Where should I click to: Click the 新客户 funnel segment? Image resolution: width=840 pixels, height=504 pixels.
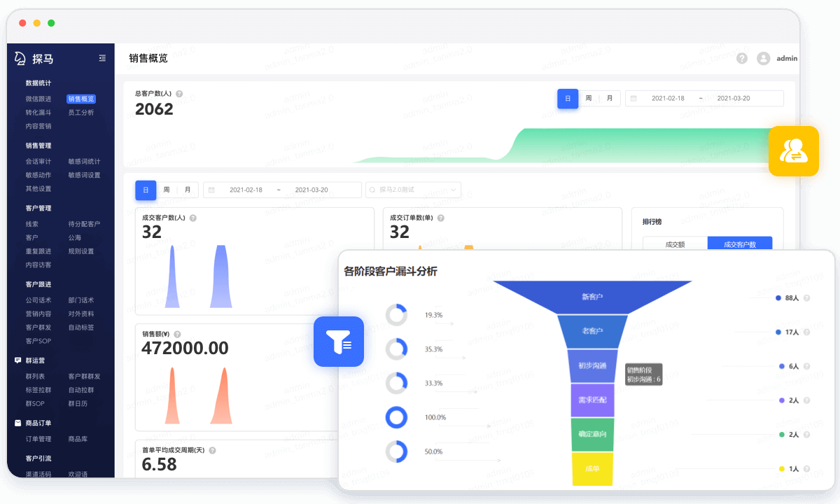(x=592, y=297)
